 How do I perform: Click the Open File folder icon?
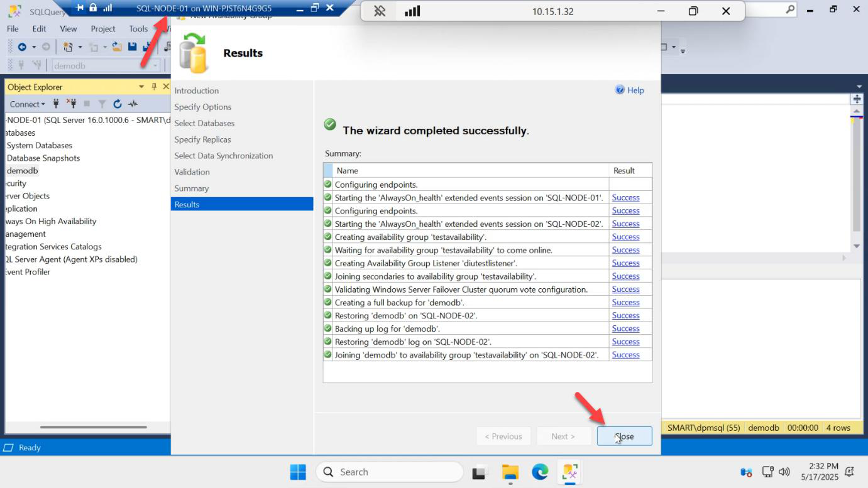tap(117, 46)
